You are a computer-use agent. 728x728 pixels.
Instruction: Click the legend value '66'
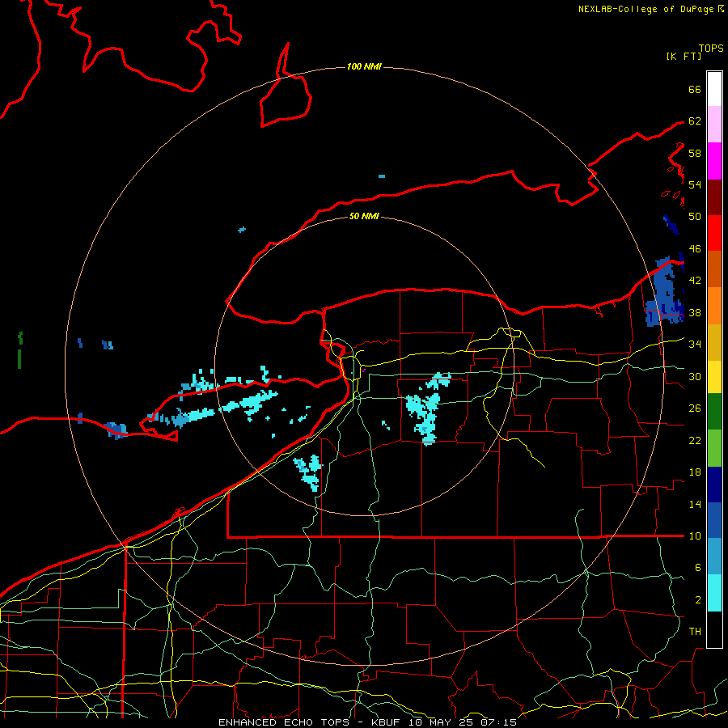click(x=695, y=89)
